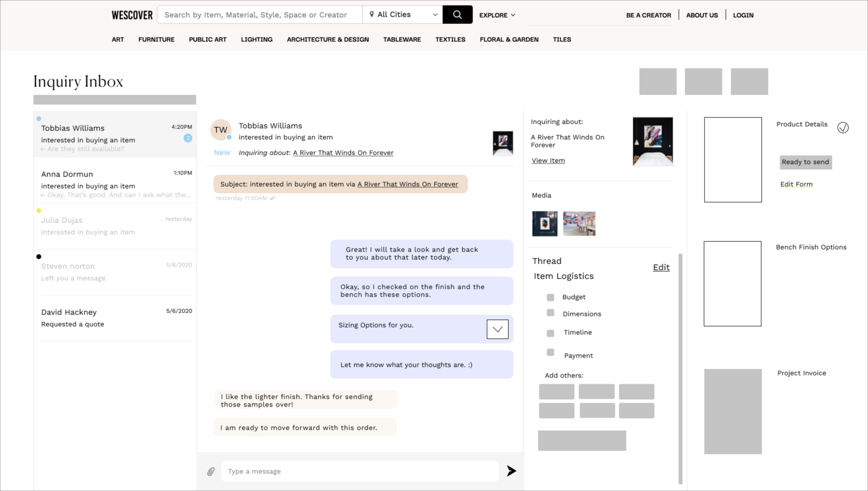Open the Furniture category

click(156, 40)
